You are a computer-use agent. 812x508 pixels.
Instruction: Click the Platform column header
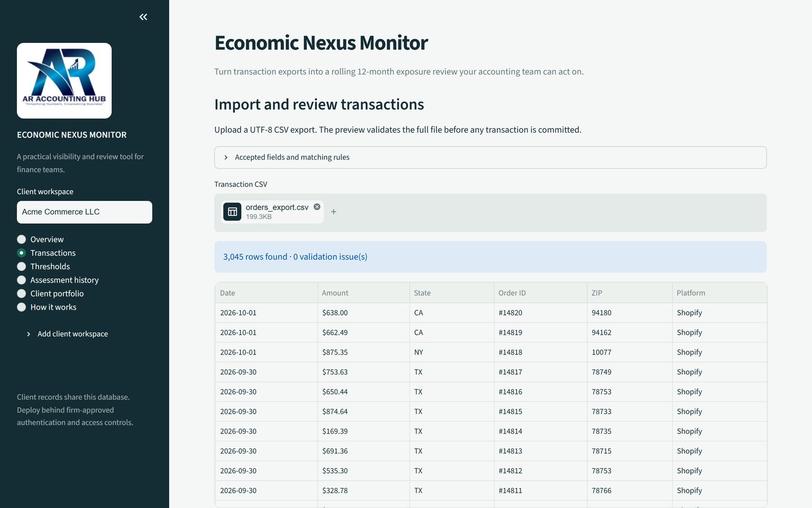[720, 293]
